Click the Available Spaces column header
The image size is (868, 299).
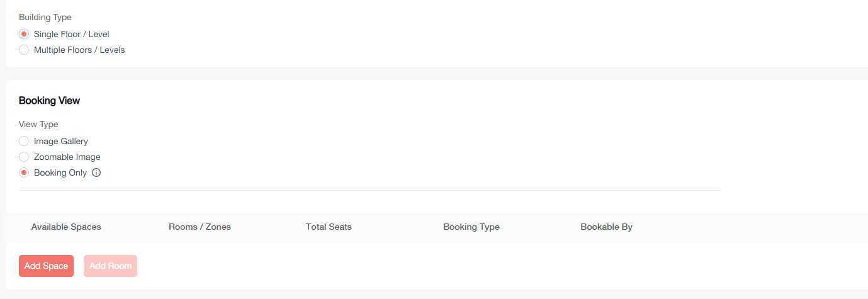[x=66, y=227]
